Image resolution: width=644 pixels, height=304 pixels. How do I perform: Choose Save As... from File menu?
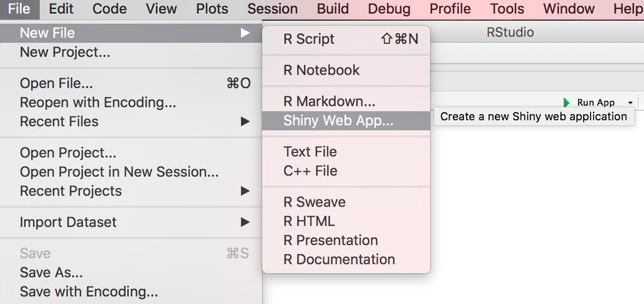pyautogui.click(x=131, y=273)
